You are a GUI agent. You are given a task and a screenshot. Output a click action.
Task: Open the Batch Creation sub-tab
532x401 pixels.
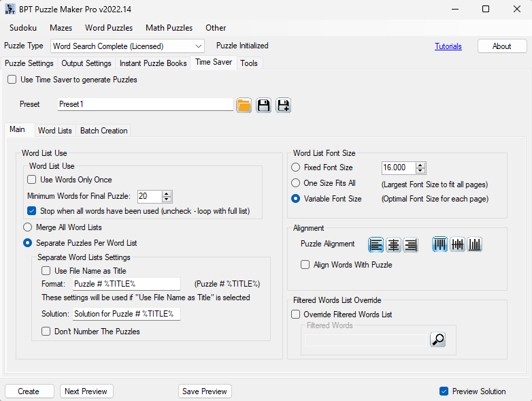coord(104,131)
